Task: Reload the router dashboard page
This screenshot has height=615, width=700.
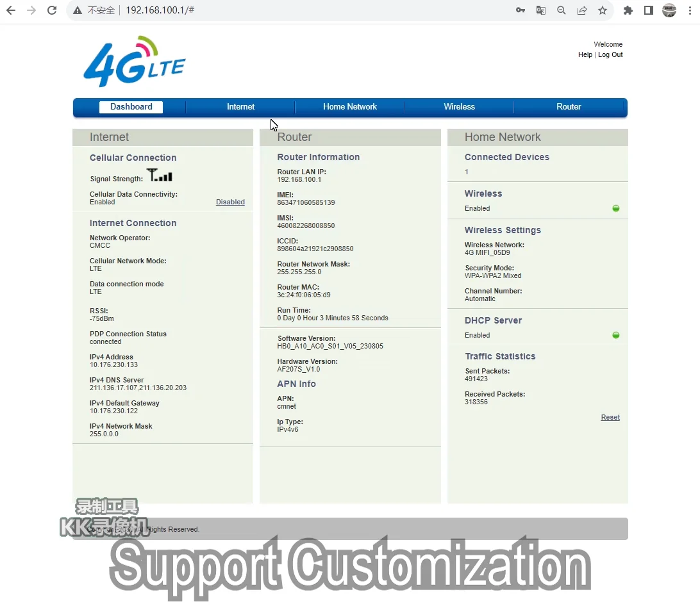Action: coord(52,10)
